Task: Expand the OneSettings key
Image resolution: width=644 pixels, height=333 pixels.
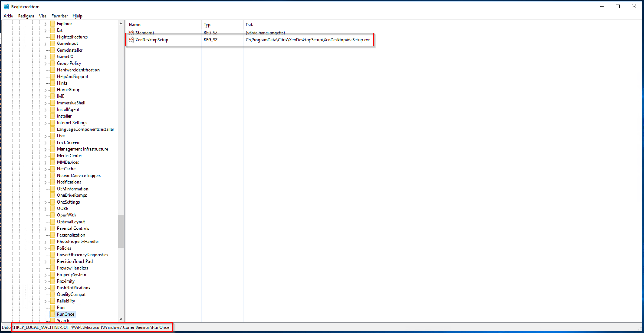Action: [x=46, y=202]
